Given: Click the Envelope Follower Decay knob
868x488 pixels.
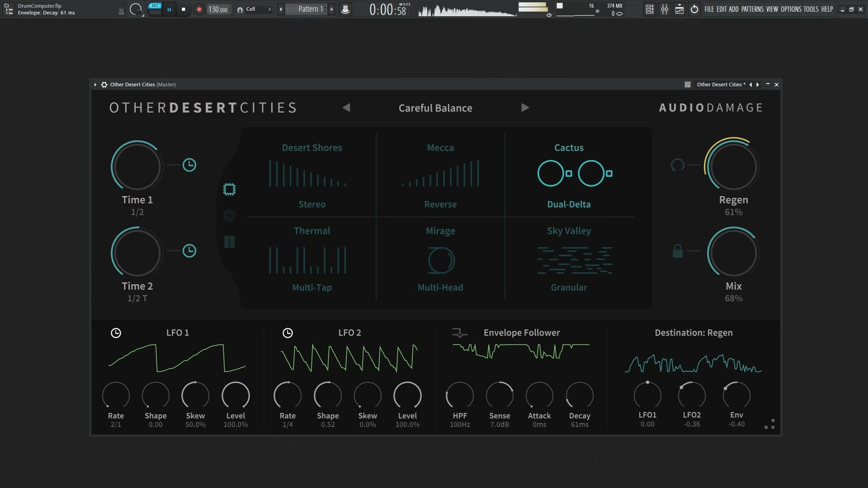Looking at the screenshot, I should pos(580,395).
